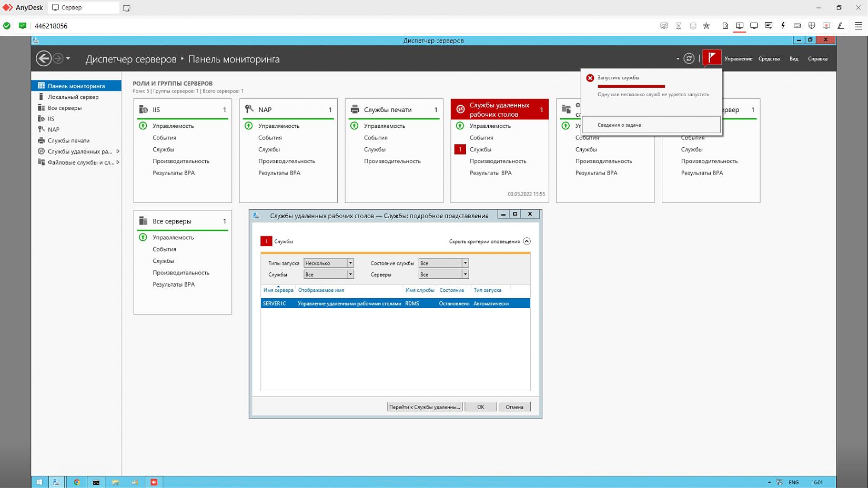Select Local Server in sidebar
This screenshot has width=868, height=488.
73,97
